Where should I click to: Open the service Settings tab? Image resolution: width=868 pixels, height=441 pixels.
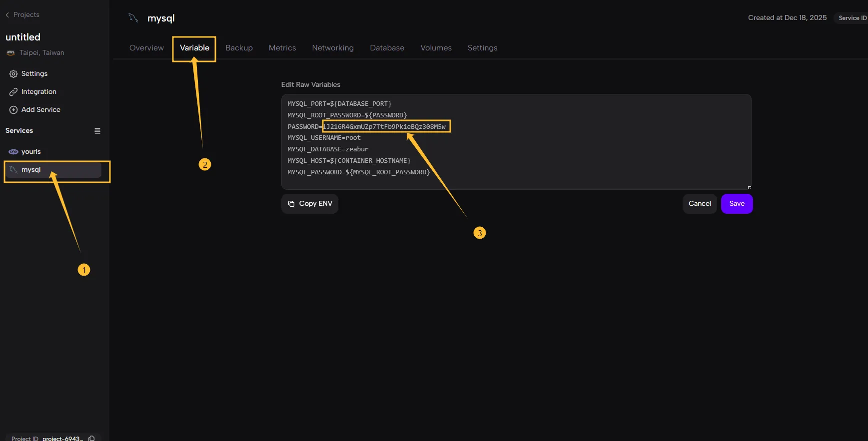(482, 48)
